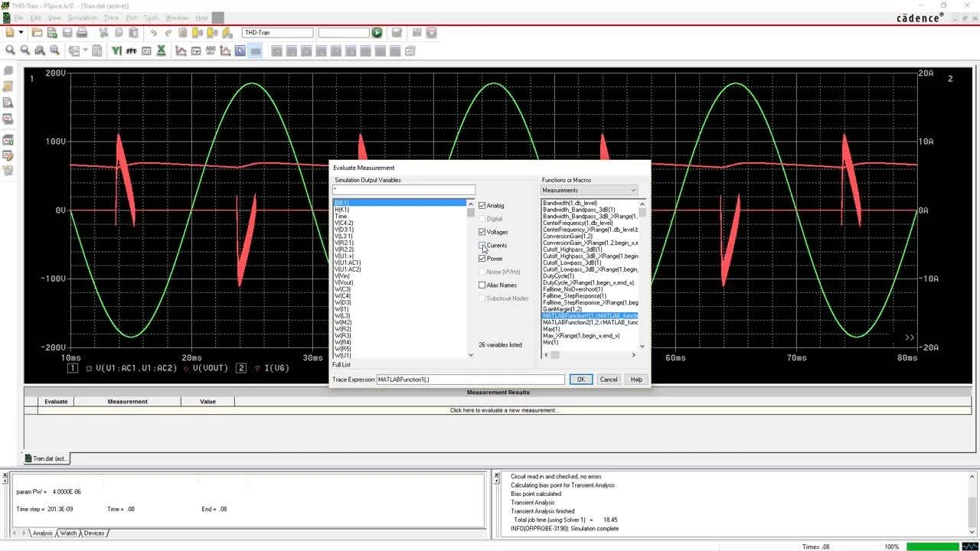980x551 pixels.
Task: Click the Toggle Cursor arrow icon
Action: [x=240, y=51]
